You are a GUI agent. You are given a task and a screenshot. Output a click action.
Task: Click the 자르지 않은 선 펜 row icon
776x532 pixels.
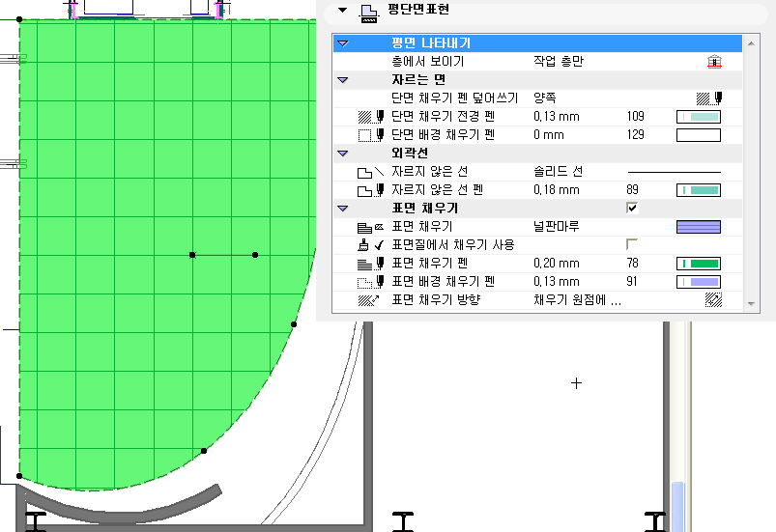tap(371, 190)
